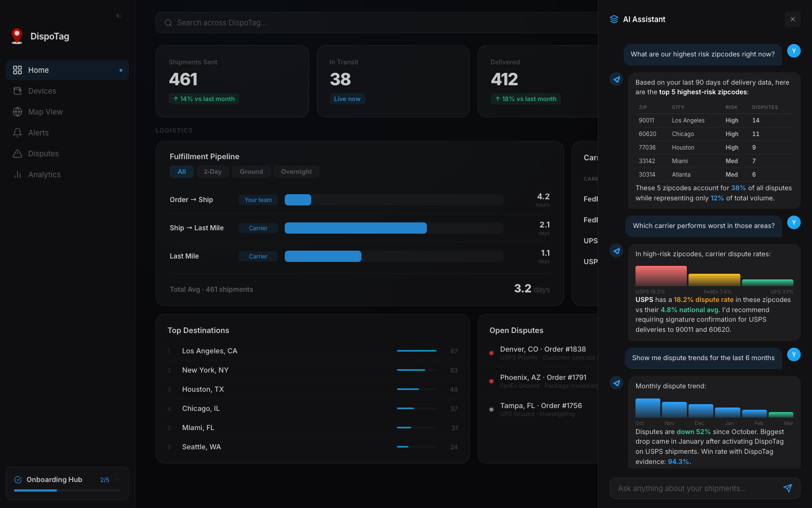
Task: Open the All filter tab in Fulfillment Pipeline
Action: pyautogui.click(x=182, y=172)
